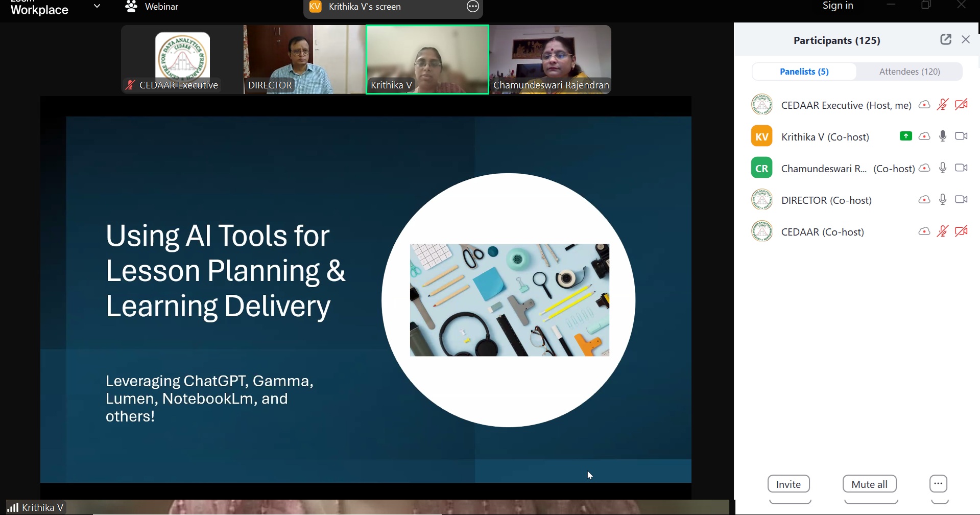Click cloud recording icon beside DIRECTOR

(924, 200)
